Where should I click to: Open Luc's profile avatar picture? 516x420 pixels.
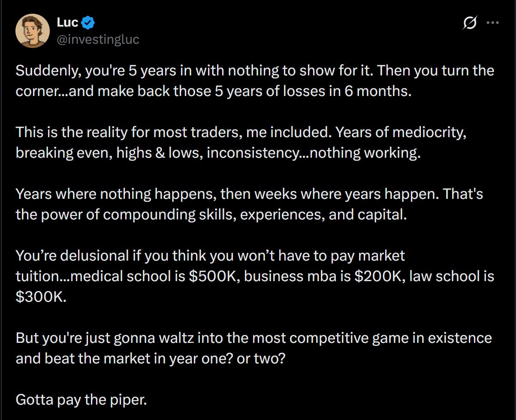(33, 31)
